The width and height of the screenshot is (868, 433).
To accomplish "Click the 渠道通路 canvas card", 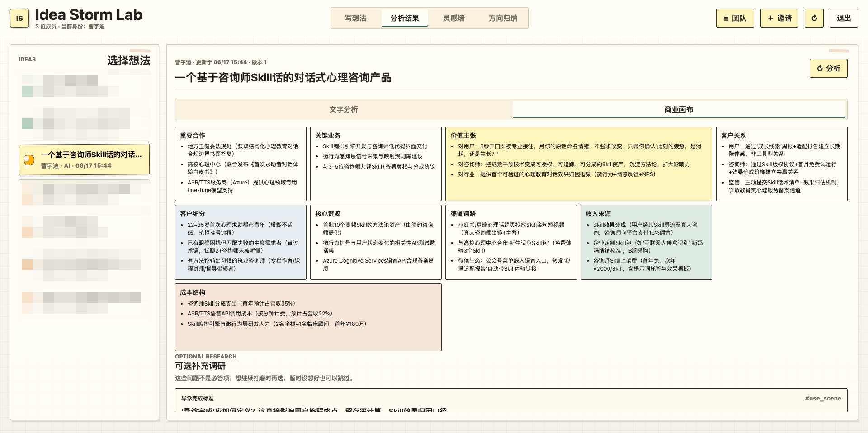I will click(511, 242).
